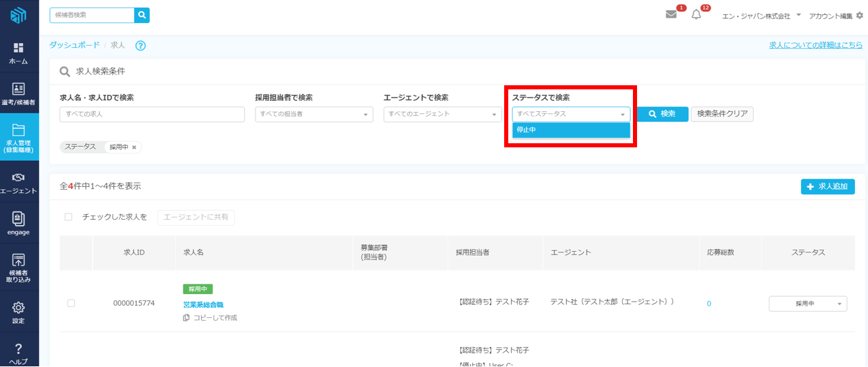
Task: Check the チェックした求人を select-all checkbox
Action: point(68,217)
